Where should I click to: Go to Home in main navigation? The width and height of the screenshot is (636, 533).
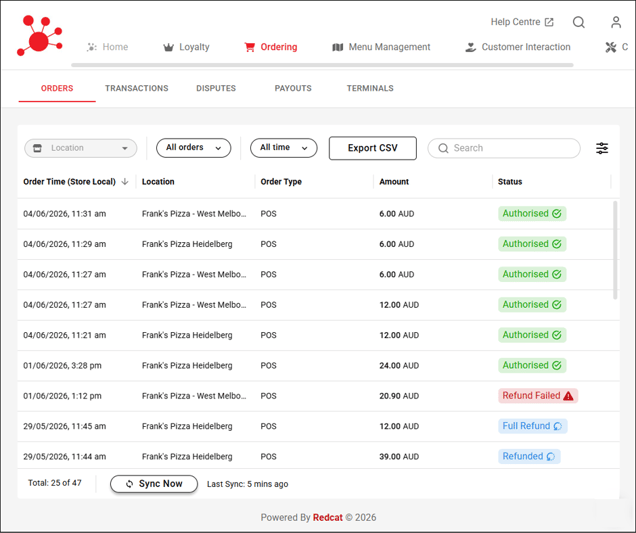(107, 47)
